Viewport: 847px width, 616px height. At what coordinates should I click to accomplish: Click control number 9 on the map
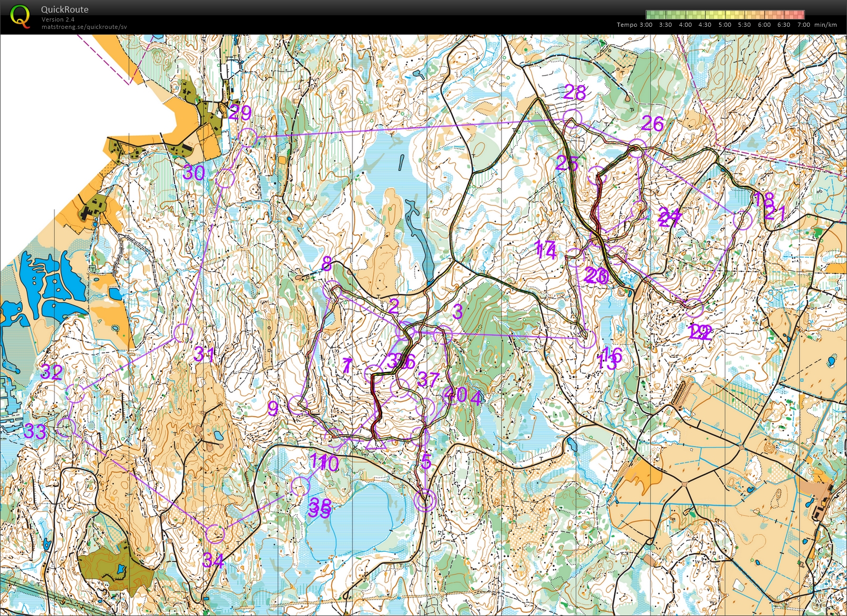[x=272, y=408]
